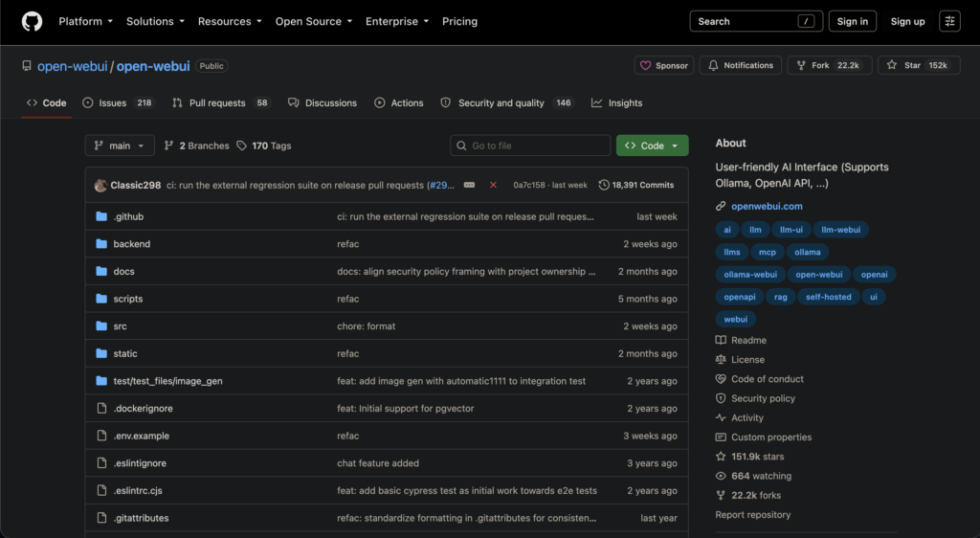Screen dimensions: 980x538
Task: Fork the repository with Fork button
Action: [830, 66]
